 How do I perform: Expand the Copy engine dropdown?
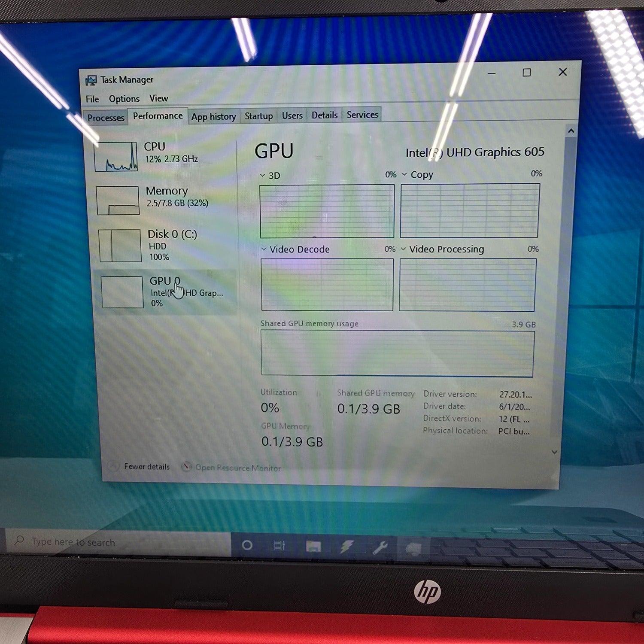[x=404, y=175]
